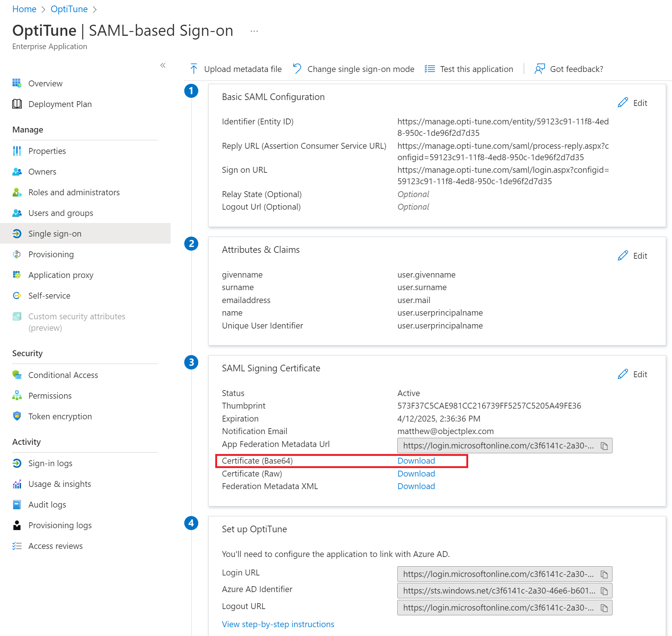Image resolution: width=672 pixels, height=636 pixels.
Task: Click the Single sign-on arrow icon
Action: coord(17,233)
